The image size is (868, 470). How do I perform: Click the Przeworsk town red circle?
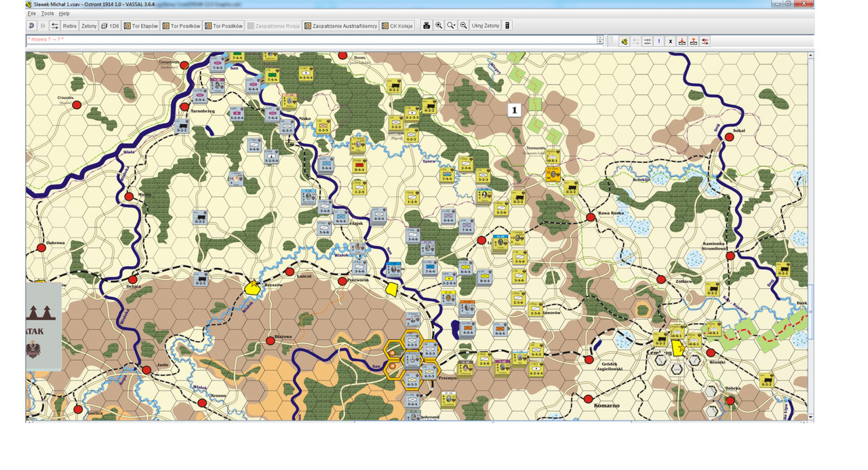pyautogui.click(x=342, y=281)
